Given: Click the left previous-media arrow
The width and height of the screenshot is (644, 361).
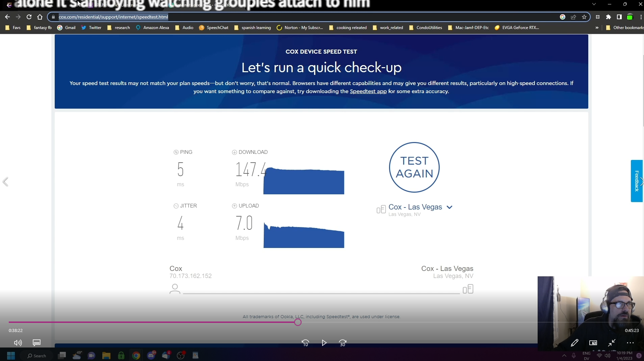Looking at the screenshot, I should [5, 182].
